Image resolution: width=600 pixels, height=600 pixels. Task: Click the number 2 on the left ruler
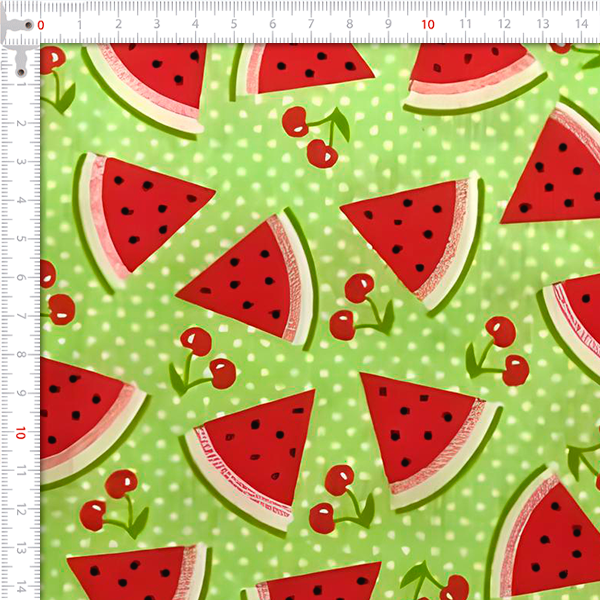(20, 123)
